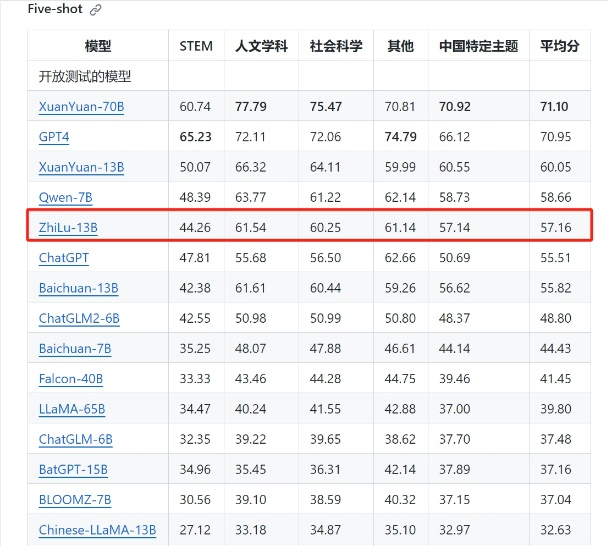Screen dimensions: 609x547
Task: Click the 模型 column header
Action: point(98,46)
